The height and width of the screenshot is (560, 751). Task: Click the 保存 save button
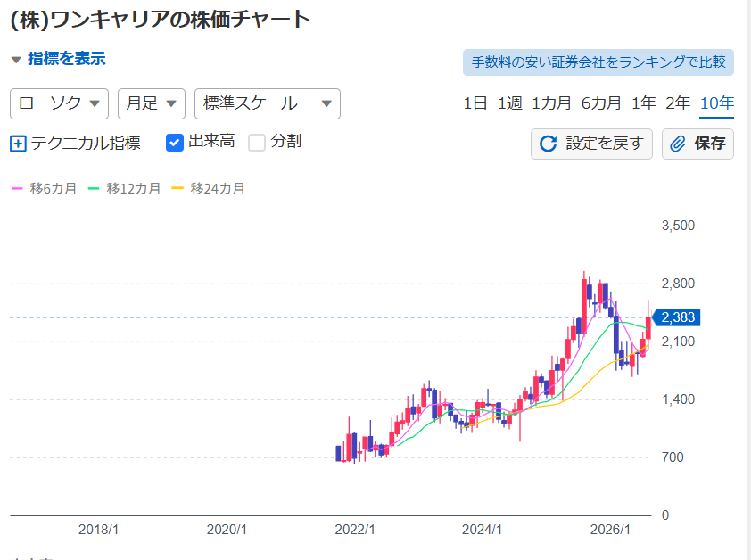coord(697,144)
